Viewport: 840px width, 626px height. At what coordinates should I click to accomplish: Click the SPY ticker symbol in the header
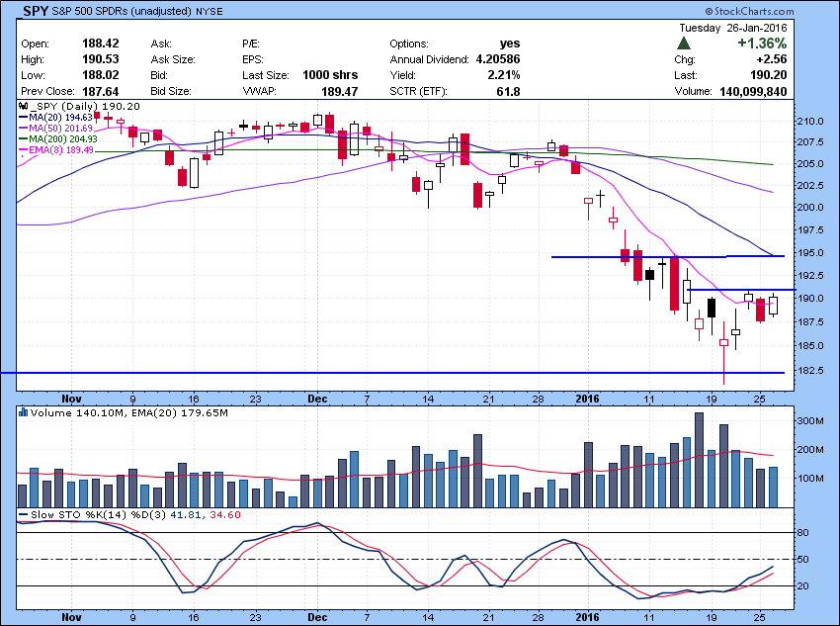(36, 11)
